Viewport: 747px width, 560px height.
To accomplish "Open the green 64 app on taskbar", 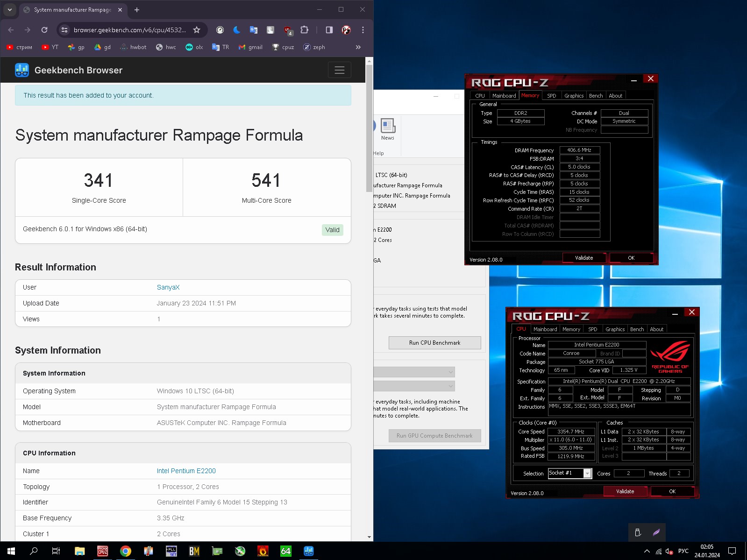I will click(285, 551).
